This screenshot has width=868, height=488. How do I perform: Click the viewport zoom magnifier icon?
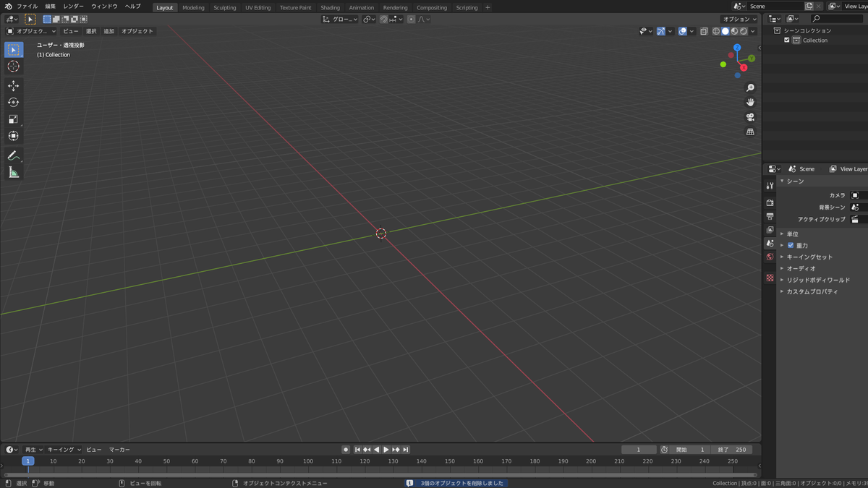[x=750, y=88]
